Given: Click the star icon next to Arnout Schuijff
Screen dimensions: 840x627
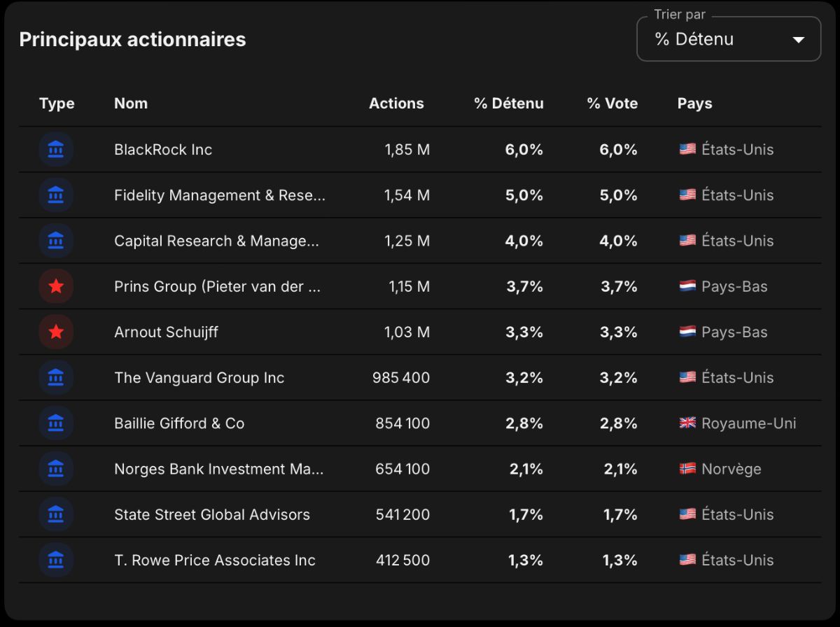Looking at the screenshot, I should [56, 332].
